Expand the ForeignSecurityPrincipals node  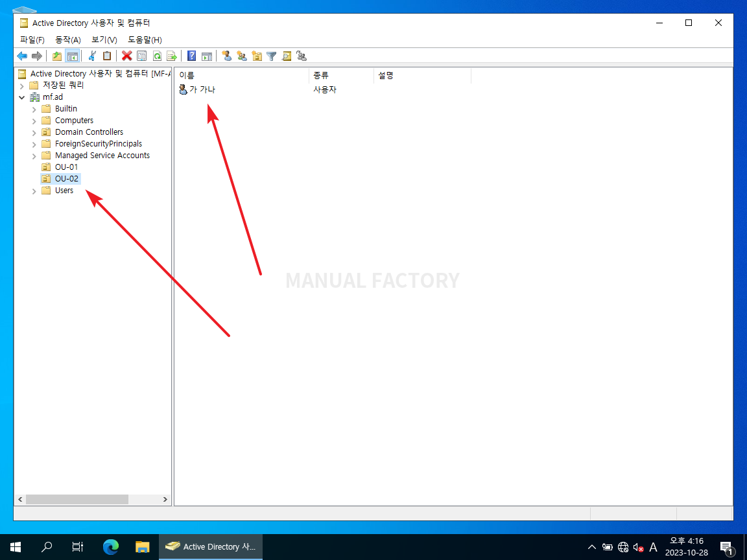(x=34, y=145)
